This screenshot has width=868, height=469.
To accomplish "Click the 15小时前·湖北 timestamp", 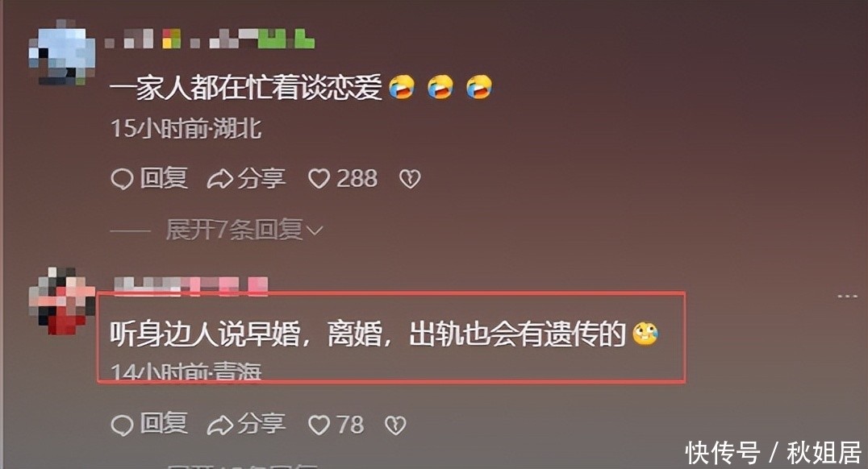I will click(186, 129).
